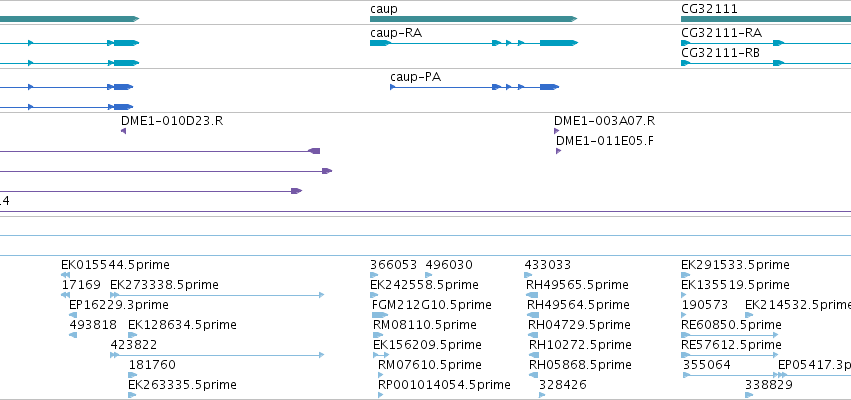Click the CG32111-RB transcript label
851x400 pixels.
tap(720, 53)
